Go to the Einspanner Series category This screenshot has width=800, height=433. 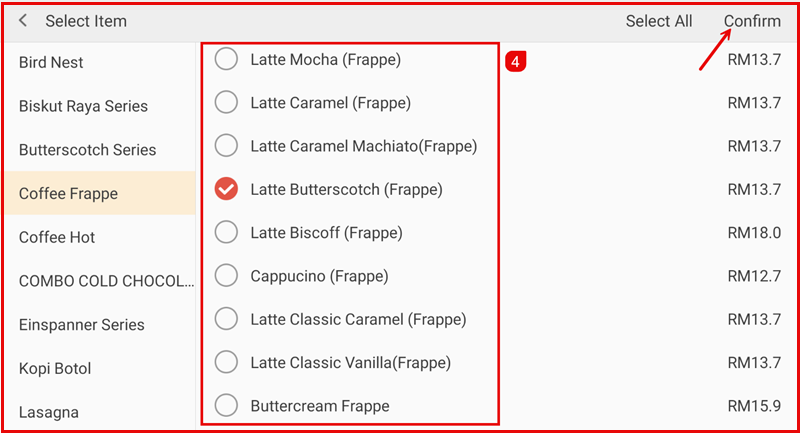(82, 325)
